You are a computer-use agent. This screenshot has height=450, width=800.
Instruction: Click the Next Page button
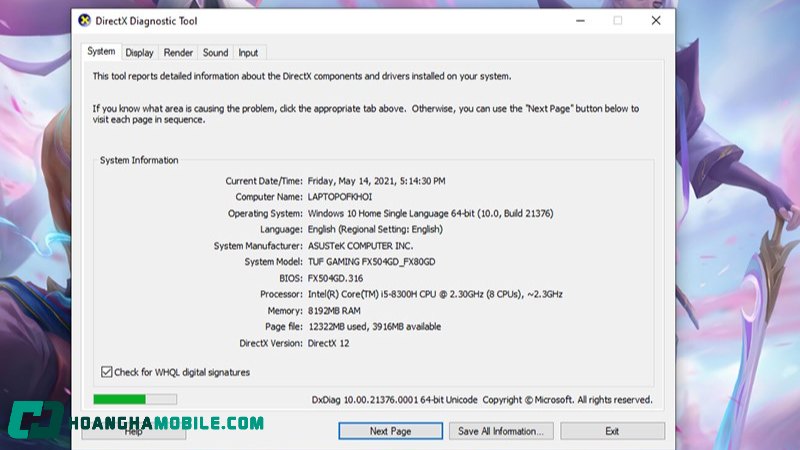[x=390, y=431]
